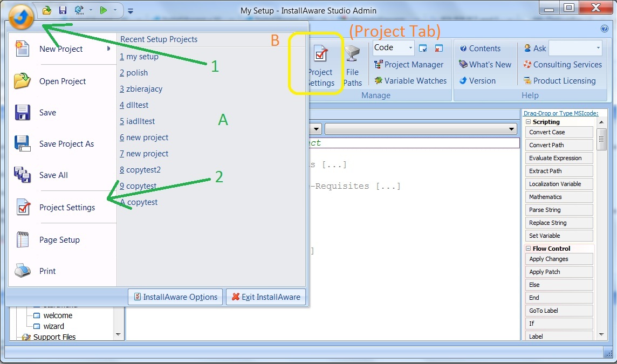Open recent project '2 polish'
This screenshot has height=364, width=617.
coord(134,73)
